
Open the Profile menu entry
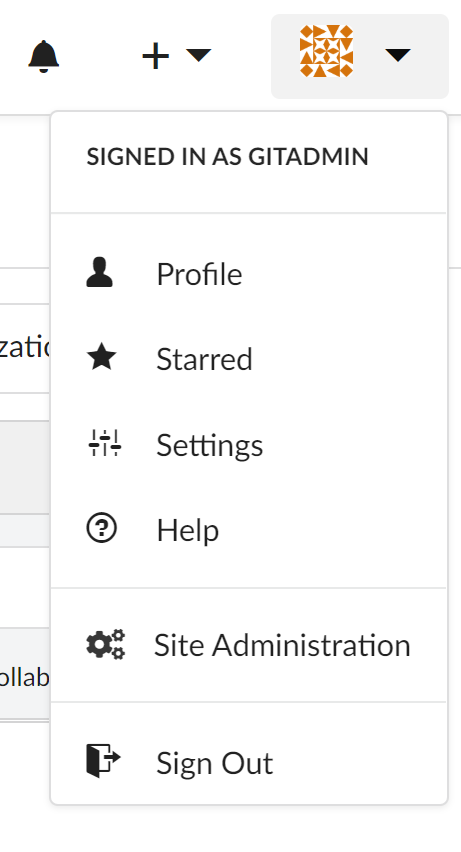point(248,273)
